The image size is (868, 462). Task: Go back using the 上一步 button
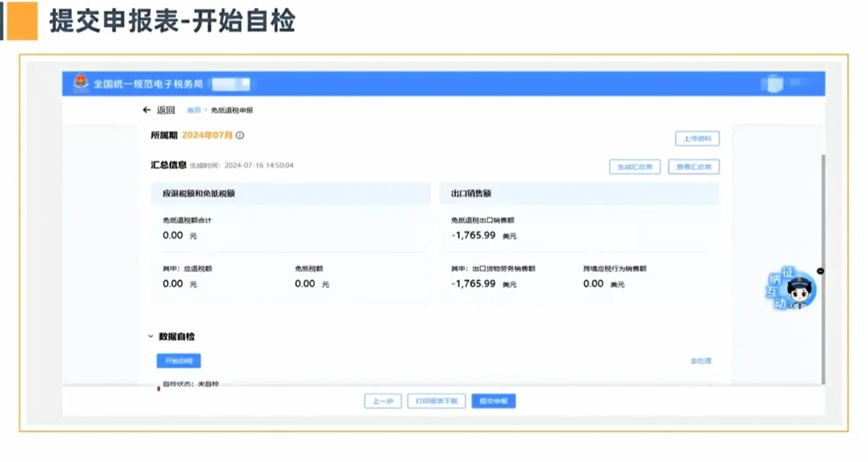point(382,401)
